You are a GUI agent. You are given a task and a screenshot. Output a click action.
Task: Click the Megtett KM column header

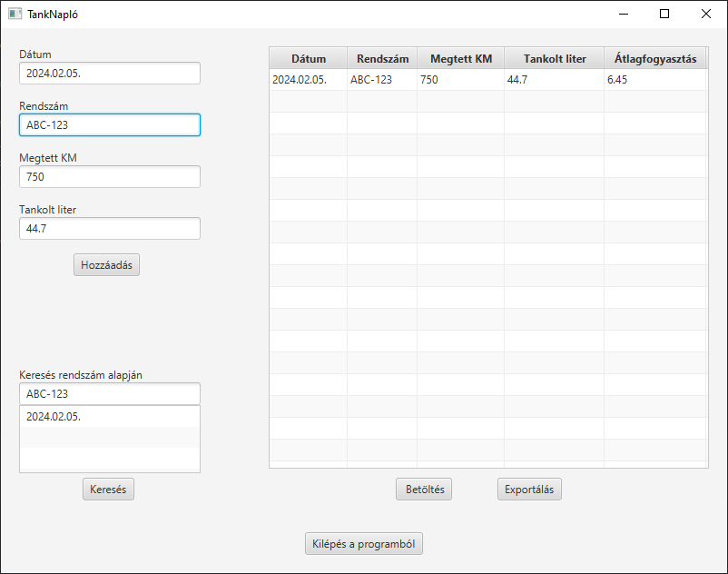coord(460,59)
